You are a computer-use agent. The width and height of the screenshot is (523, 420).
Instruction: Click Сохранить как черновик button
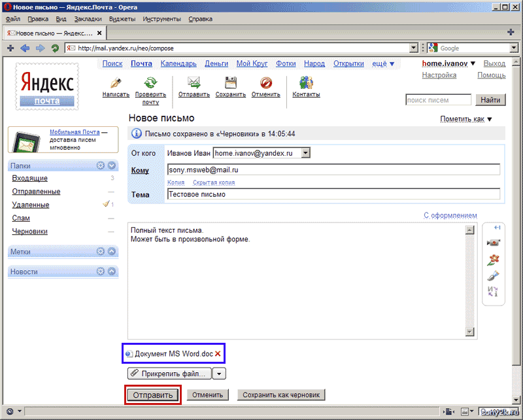click(x=281, y=395)
